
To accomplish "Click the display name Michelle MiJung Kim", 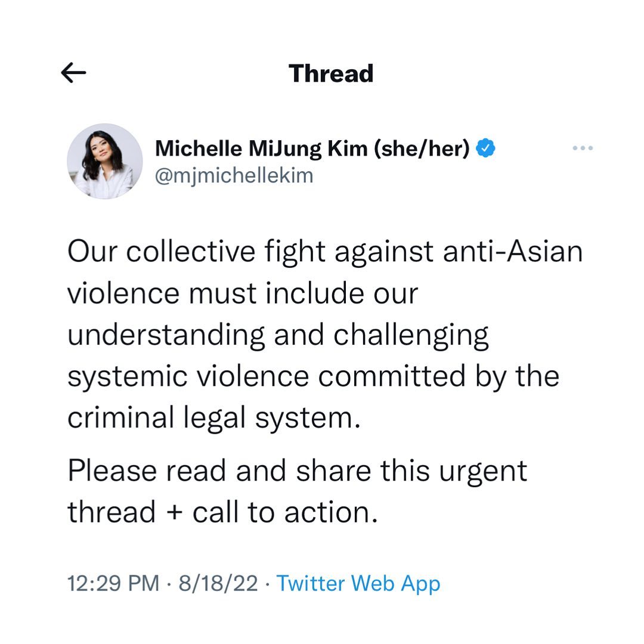I will point(261,148).
